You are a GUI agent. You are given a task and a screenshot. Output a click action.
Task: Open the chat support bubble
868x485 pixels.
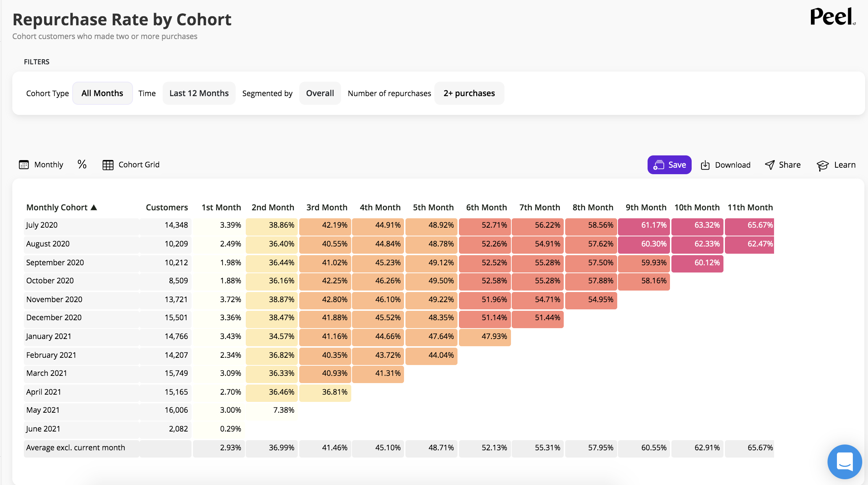point(845,462)
